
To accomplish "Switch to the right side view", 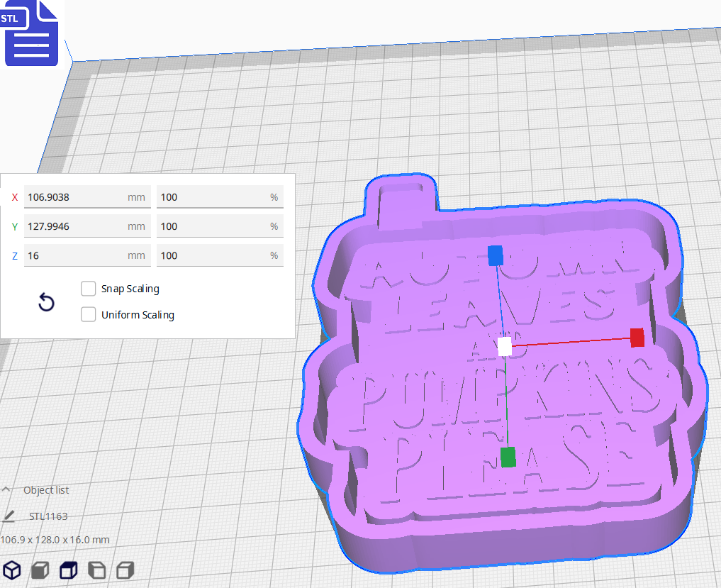I will [125, 570].
